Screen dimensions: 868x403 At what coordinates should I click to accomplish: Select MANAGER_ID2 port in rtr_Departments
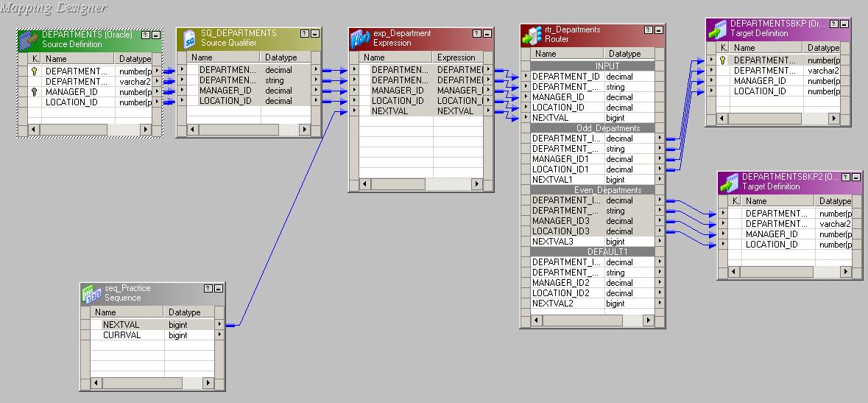[x=561, y=283]
